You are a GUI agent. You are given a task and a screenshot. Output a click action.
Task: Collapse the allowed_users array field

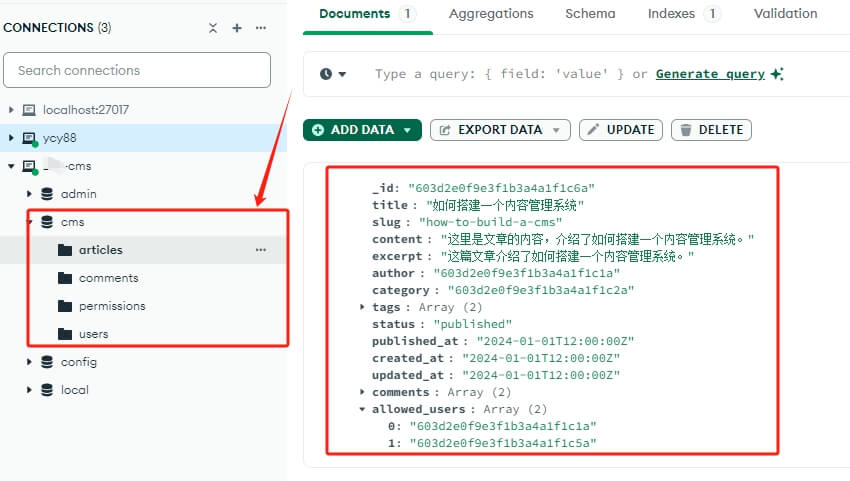pyautogui.click(x=362, y=409)
